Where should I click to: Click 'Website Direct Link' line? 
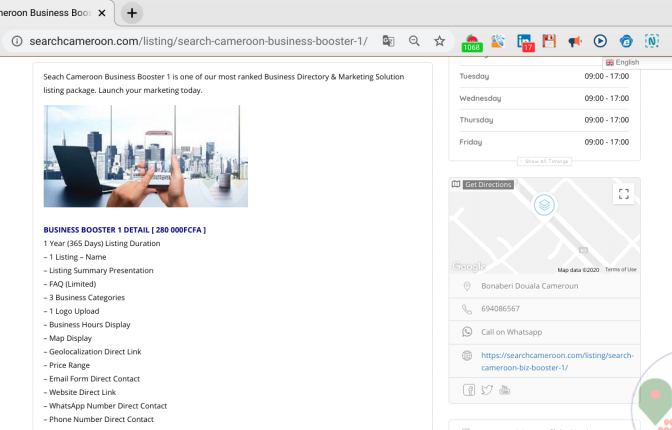[x=80, y=392]
